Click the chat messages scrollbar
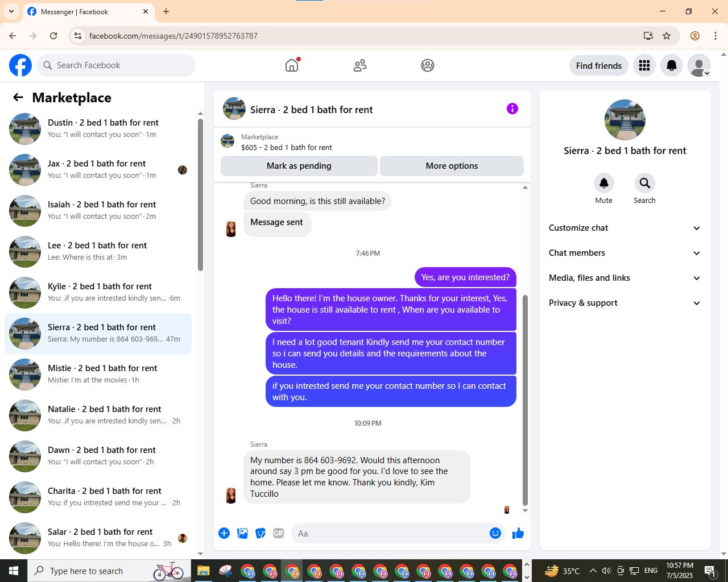The width and height of the screenshot is (728, 582). click(x=525, y=400)
